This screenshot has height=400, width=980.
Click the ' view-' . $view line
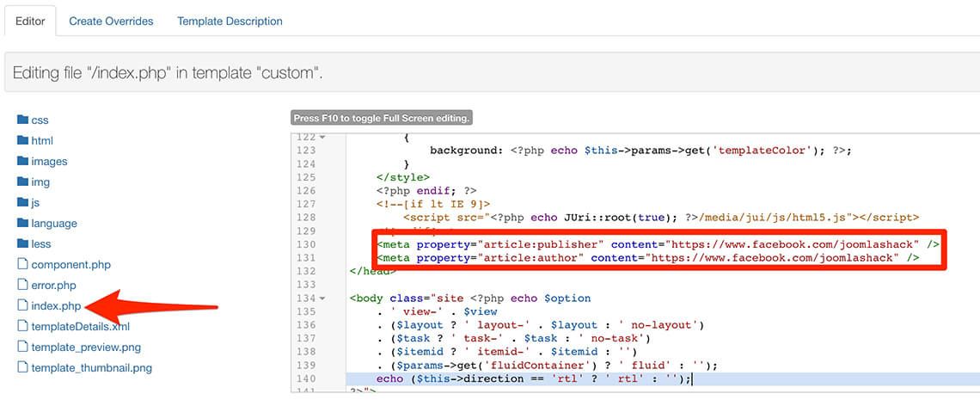[437, 311]
